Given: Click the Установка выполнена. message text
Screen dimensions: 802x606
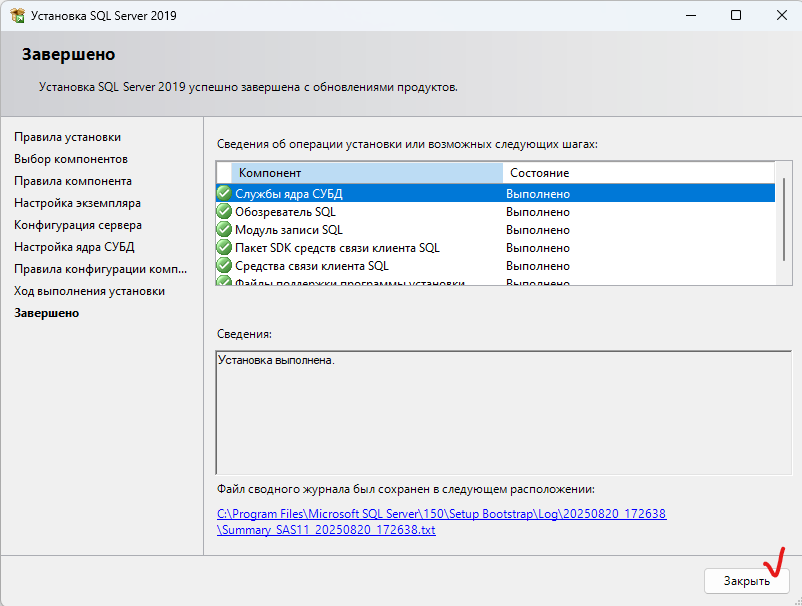Looking at the screenshot, I should [x=276, y=360].
